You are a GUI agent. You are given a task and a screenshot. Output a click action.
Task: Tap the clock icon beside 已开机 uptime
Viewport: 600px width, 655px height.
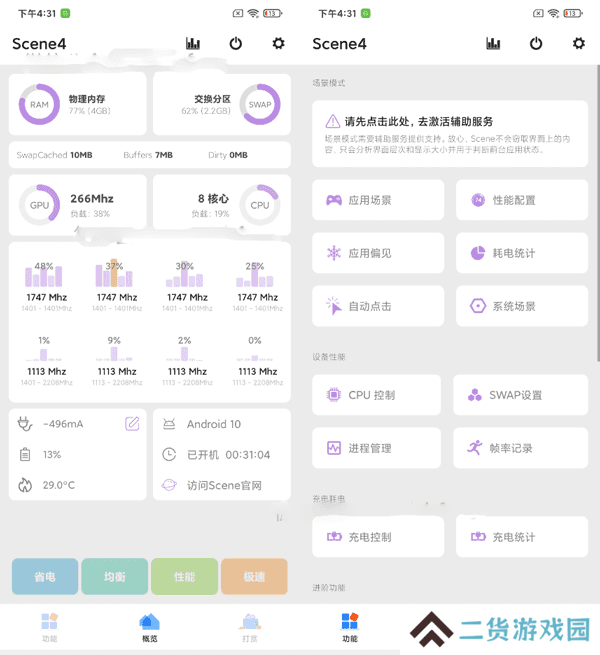click(169, 454)
